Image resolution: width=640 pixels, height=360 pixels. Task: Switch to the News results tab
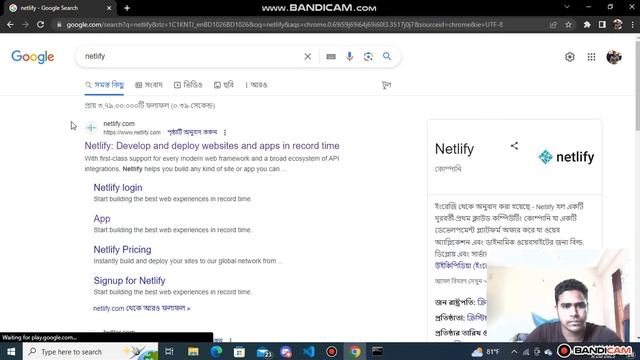tap(149, 85)
